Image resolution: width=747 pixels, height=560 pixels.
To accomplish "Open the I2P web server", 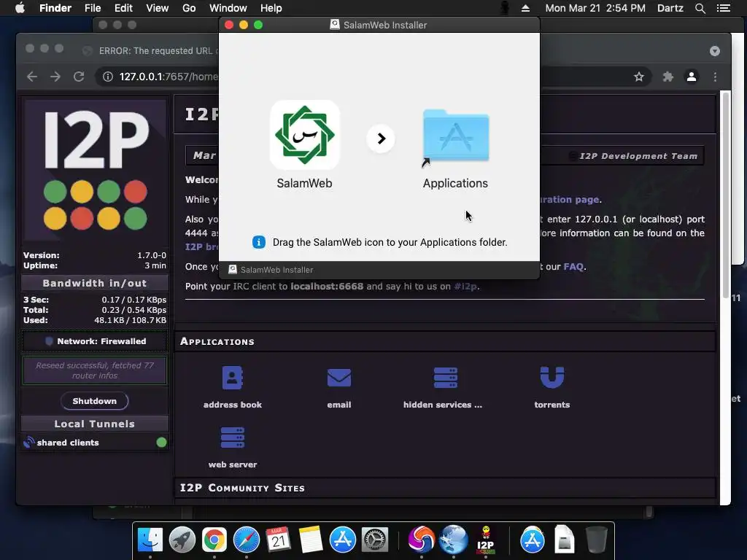I will 233,448.
